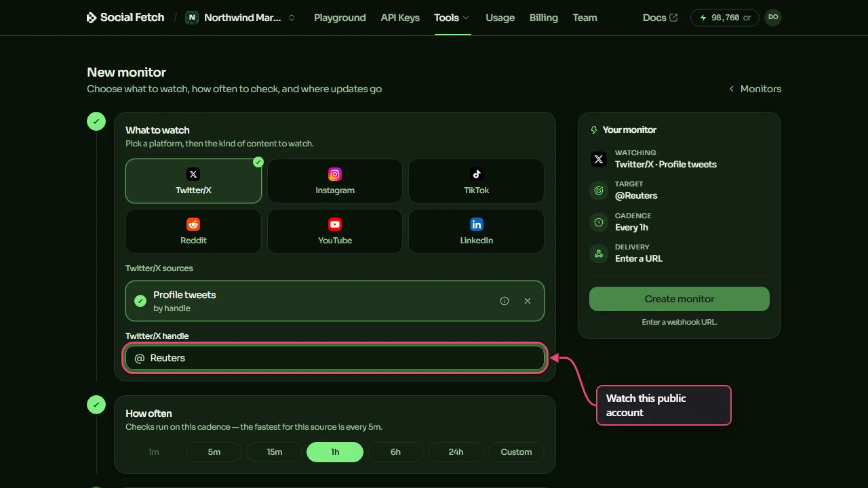Expand the Northwind workspace switcher
868x488 pixels.
pos(241,18)
